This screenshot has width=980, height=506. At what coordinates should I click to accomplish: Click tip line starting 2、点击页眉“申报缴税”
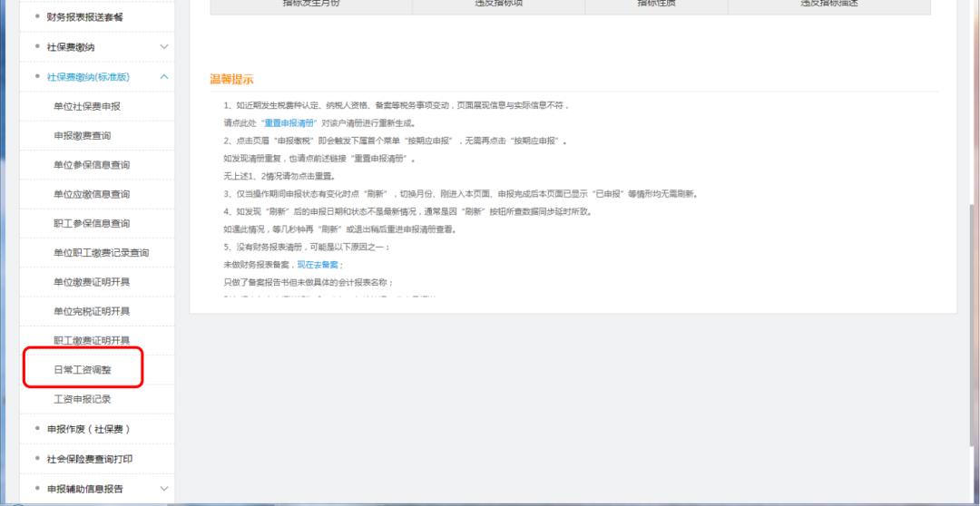click(x=395, y=141)
